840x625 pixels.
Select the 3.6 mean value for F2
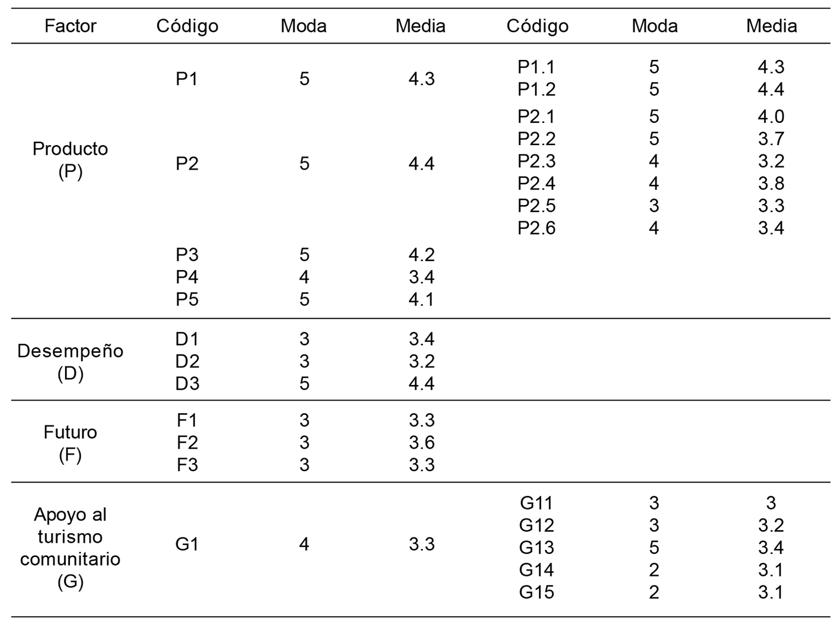coord(421,443)
